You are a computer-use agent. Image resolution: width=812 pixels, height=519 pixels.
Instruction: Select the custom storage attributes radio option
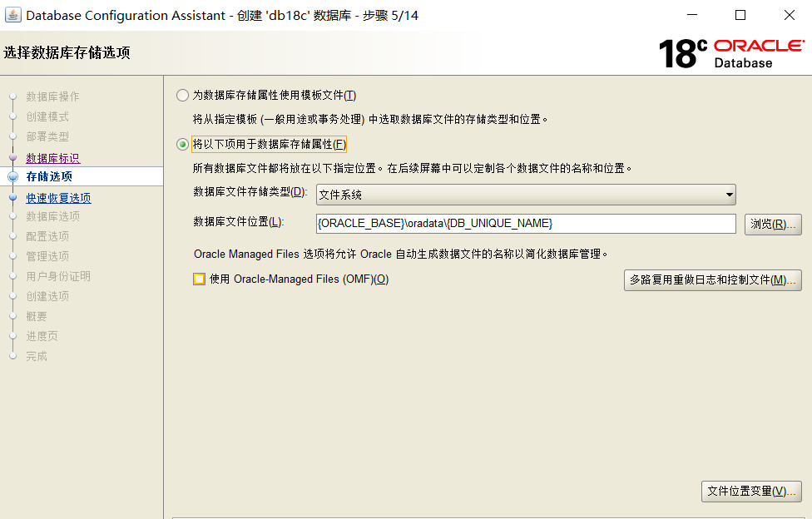182,145
